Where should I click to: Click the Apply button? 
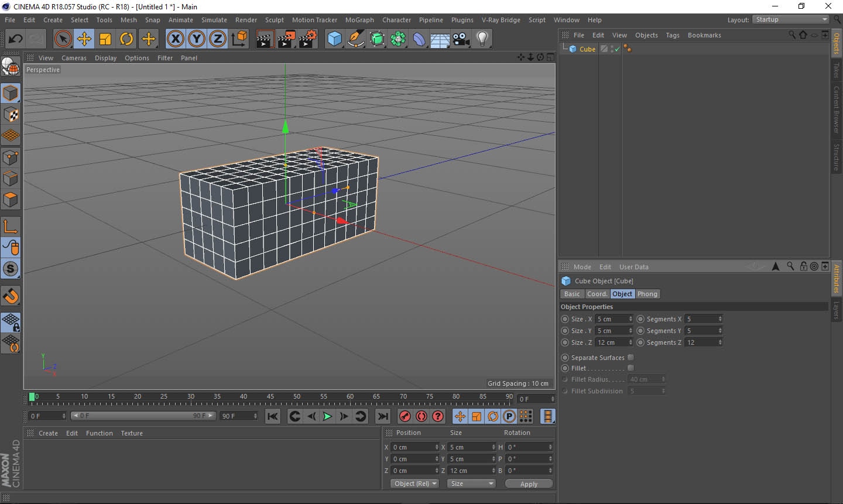tap(529, 484)
